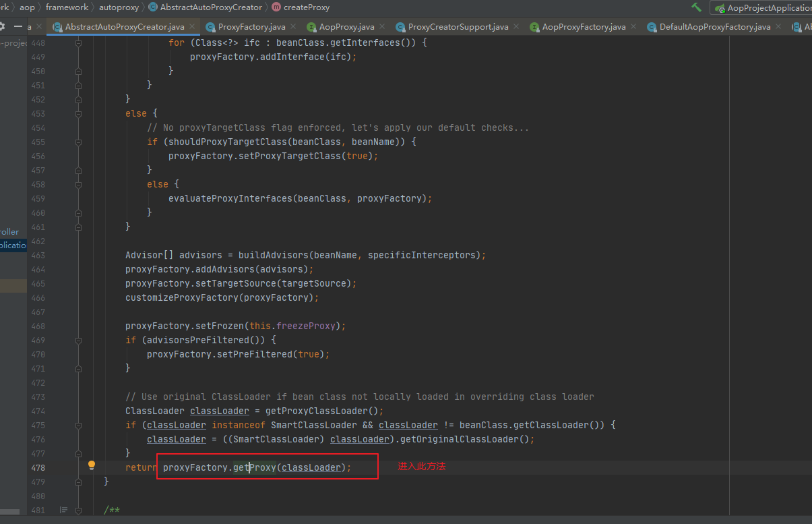Close the DefaultAopProxyFactory.java tab
Image resolution: width=812 pixels, height=524 pixels.
pos(779,27)
